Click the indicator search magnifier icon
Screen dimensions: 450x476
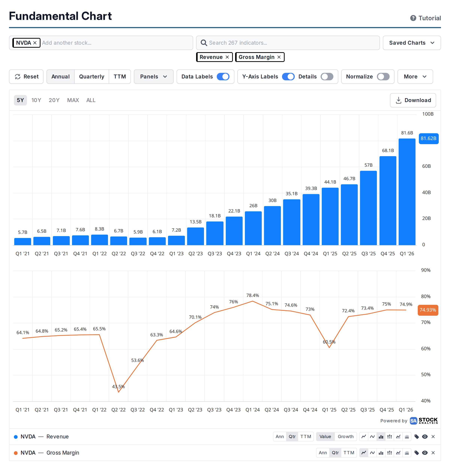click(204, 43)
